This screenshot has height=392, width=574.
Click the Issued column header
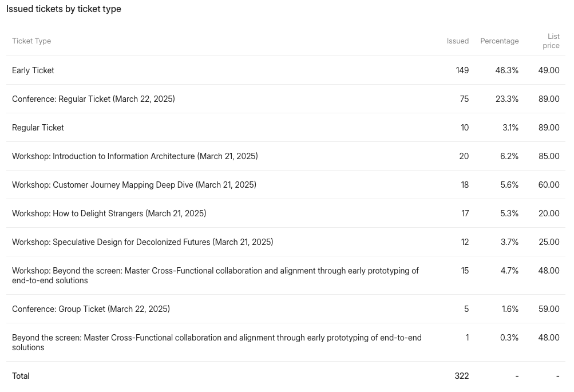tap(457, 41)
